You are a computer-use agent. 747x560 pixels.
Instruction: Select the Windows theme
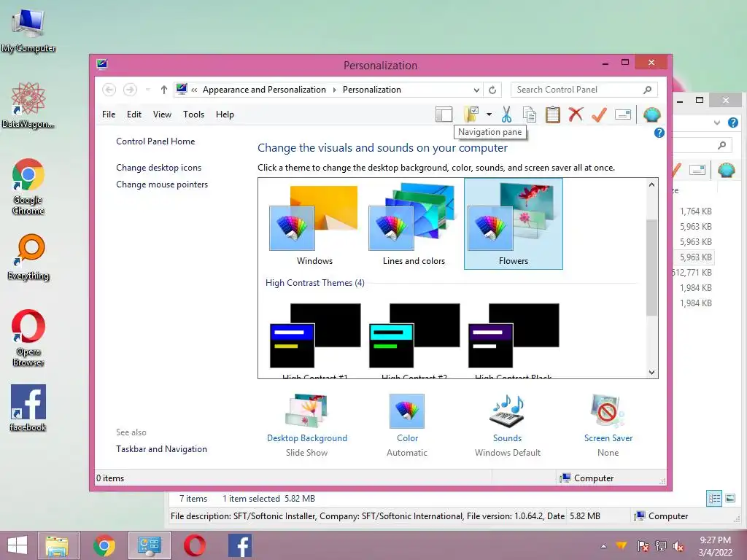[x=314, y=225]
